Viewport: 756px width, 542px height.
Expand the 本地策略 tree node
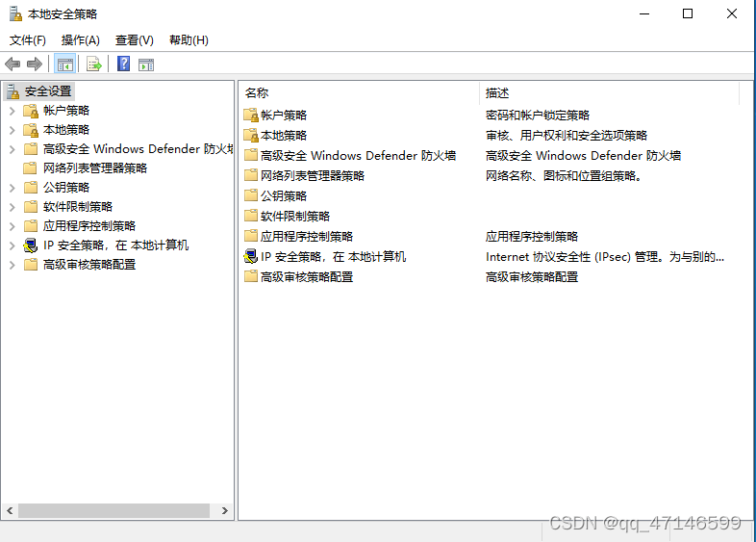point(13,130)
